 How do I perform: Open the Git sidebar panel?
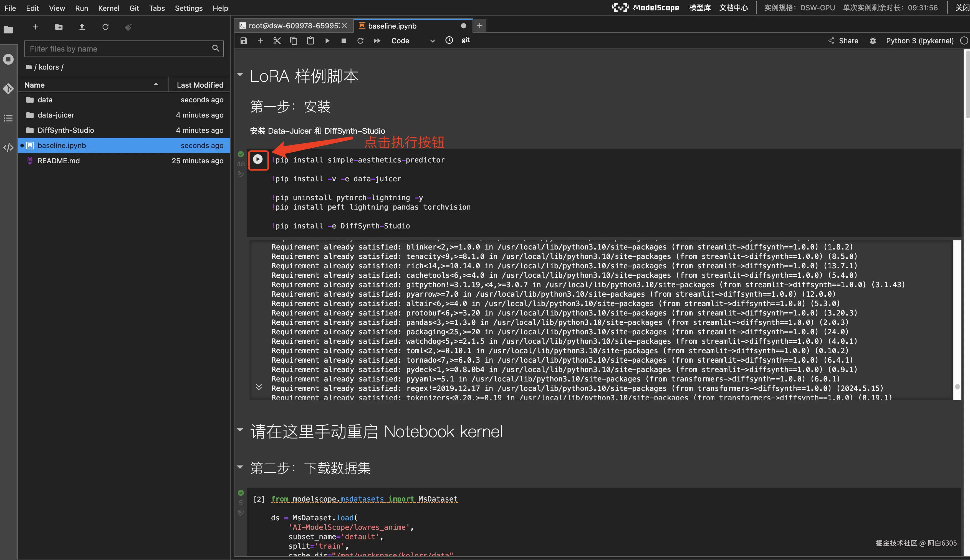point(8,89)
